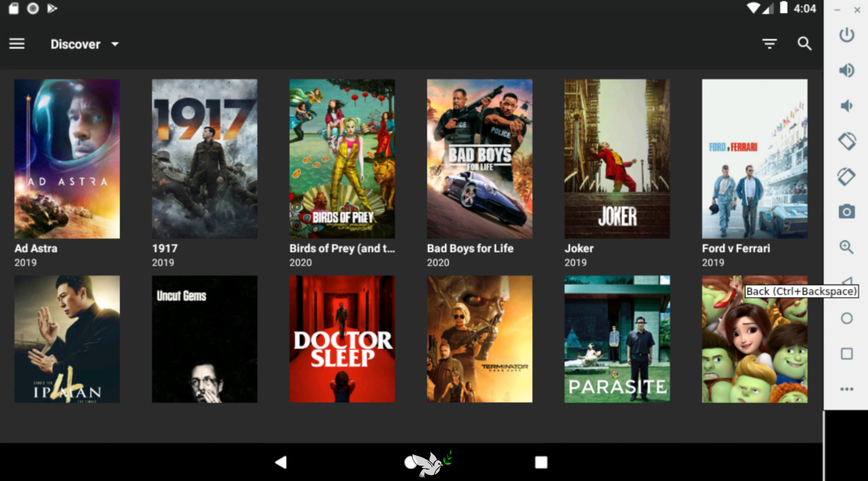Screen dimensions: 868x481
Task: Open the Uncut Gems poster
Action: 205,339
